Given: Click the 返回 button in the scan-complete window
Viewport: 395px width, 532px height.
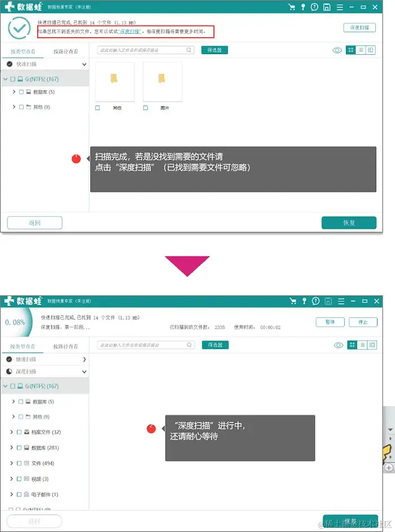Looking at the screenshot, I should click(34, 223).
